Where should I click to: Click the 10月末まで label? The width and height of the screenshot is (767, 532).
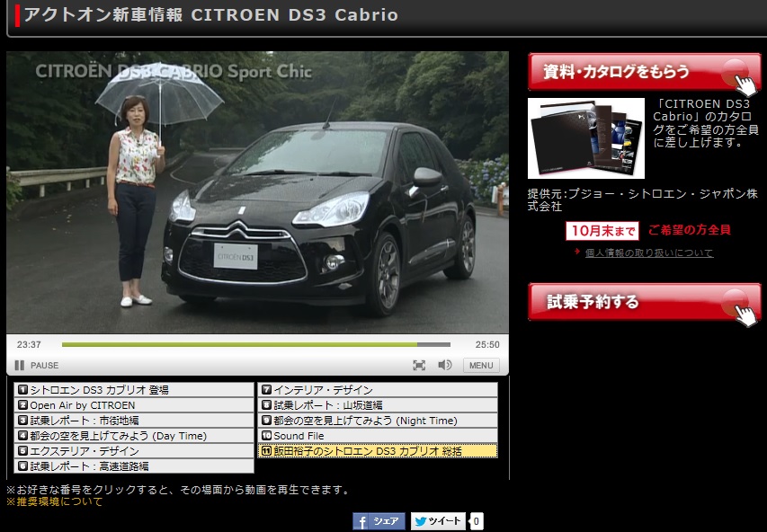[x=602, y=231]
